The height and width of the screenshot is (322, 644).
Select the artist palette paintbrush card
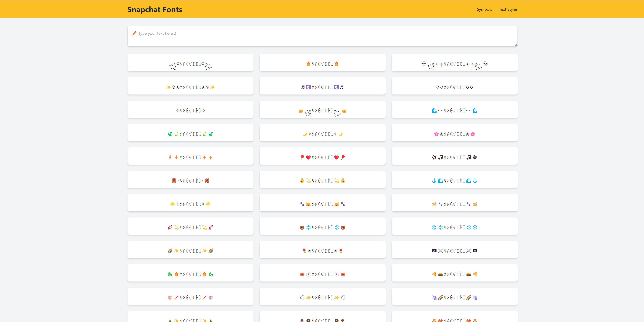191,296
